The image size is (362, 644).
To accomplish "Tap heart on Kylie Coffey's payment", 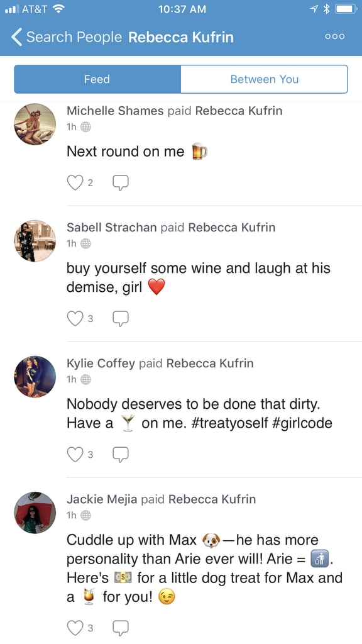I will click(75, 454).
